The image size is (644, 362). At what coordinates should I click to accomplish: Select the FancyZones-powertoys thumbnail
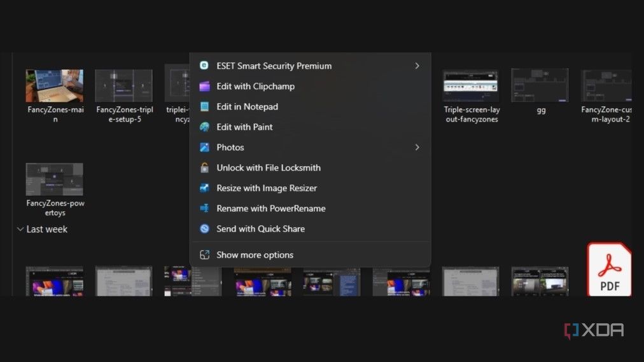(x=54, y=179)
